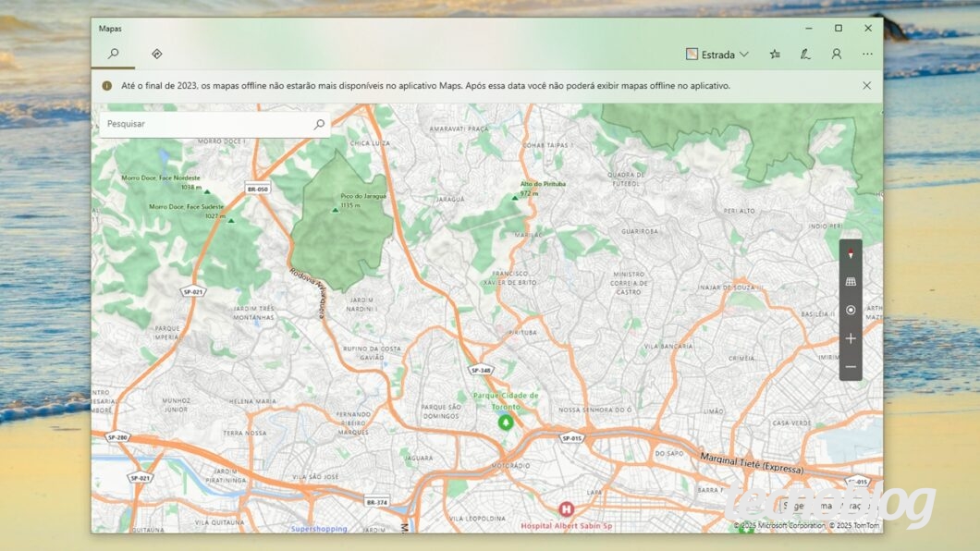The height and width of the screenshot is (551, 980).
Task: Toggle the map view thumbnail next to Estrada
Action: (x=690, y=54)
